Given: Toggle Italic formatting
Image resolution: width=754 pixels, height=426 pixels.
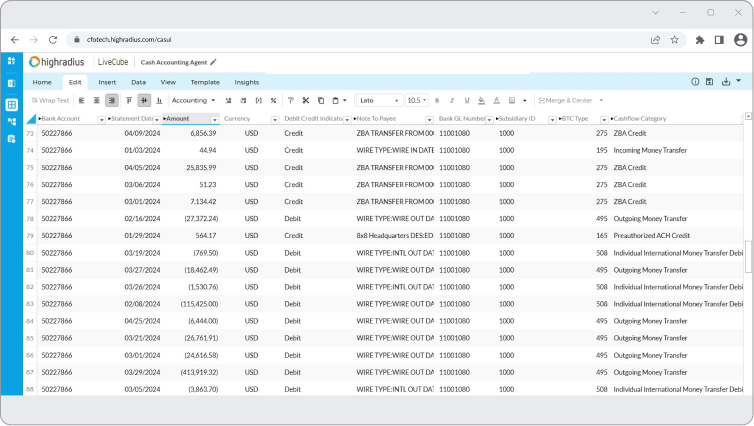Looking at the screenshot, I should pyautogui.click(x=452, y=100).
